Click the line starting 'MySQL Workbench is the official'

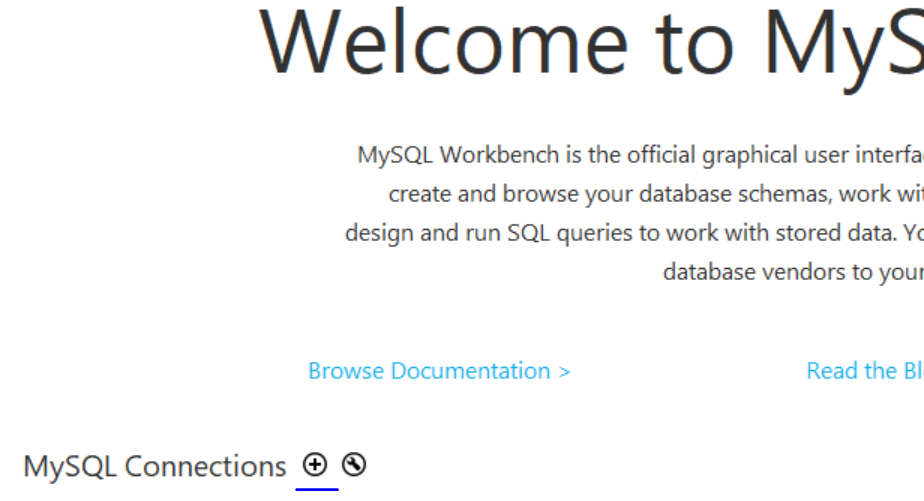pos(641,156)
